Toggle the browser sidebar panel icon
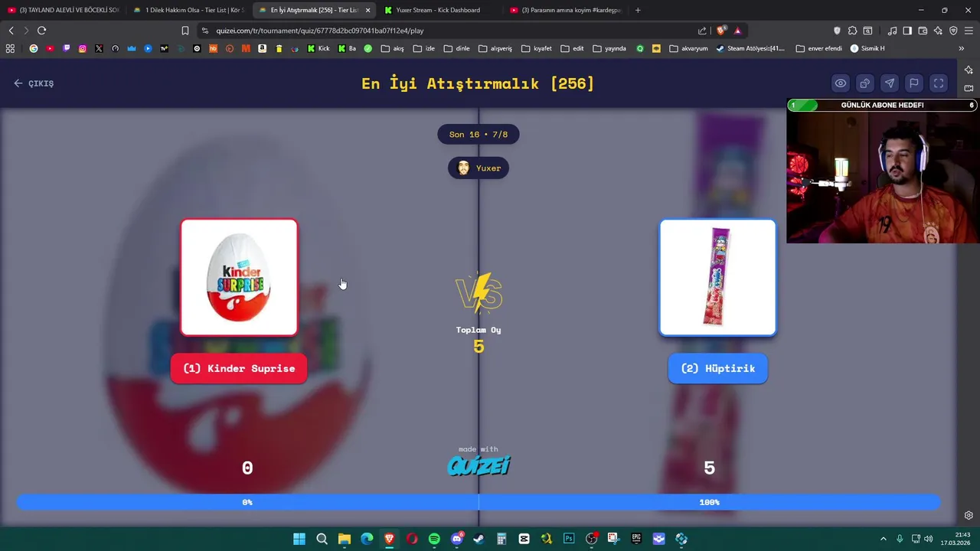Screen dimensions: 980x551 (x=907, y=31)
